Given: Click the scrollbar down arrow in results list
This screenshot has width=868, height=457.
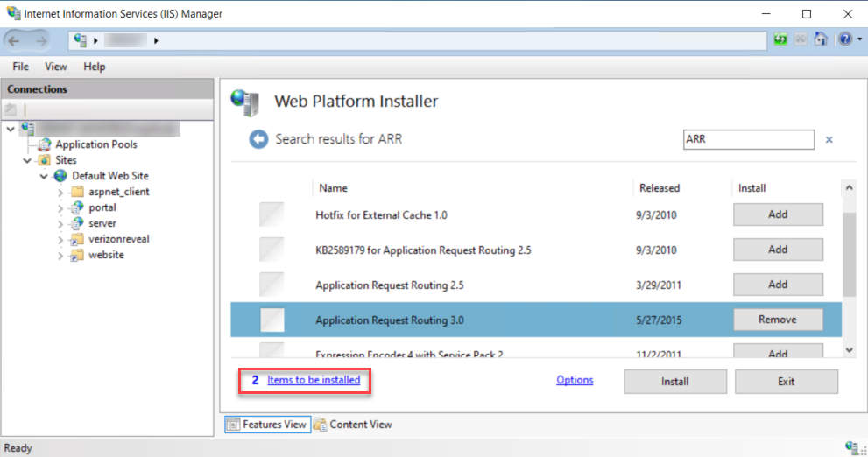Looking at the screenshot, I should (850, 350).
